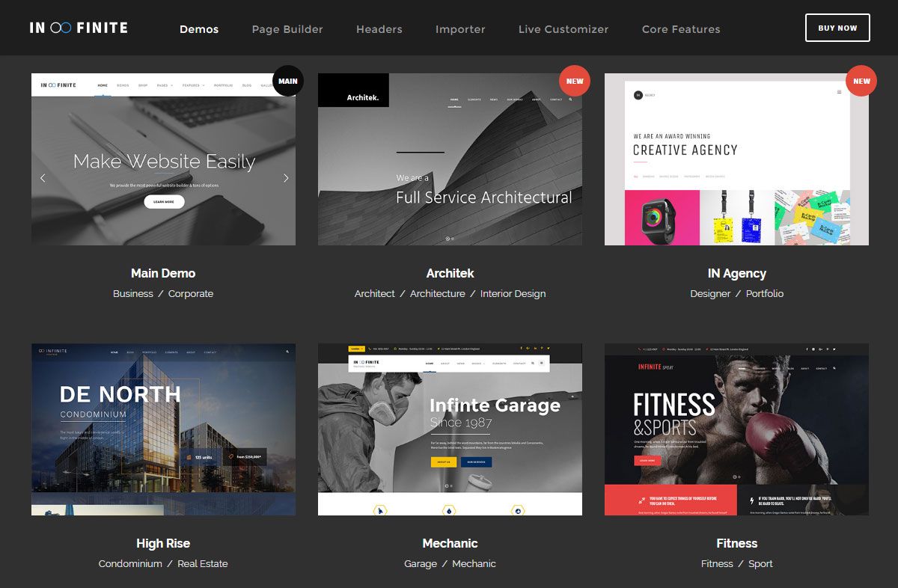898x588 pixels.
Task: Click the INFINITE logo in the header
Action: pyautogui.click(x=79, y=28)
